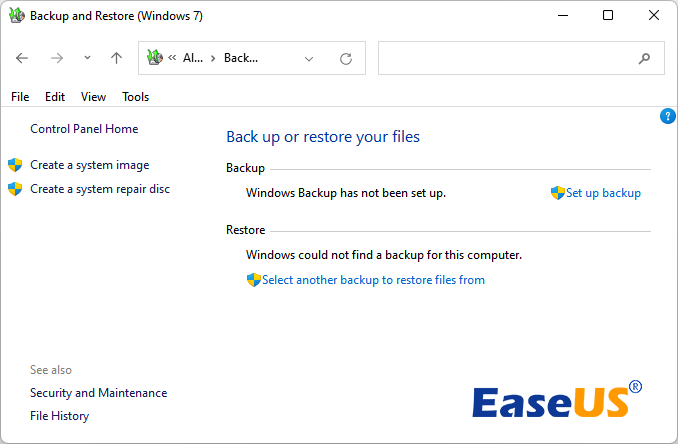Click 'Windows Backup has not been set up.' text

346,193
